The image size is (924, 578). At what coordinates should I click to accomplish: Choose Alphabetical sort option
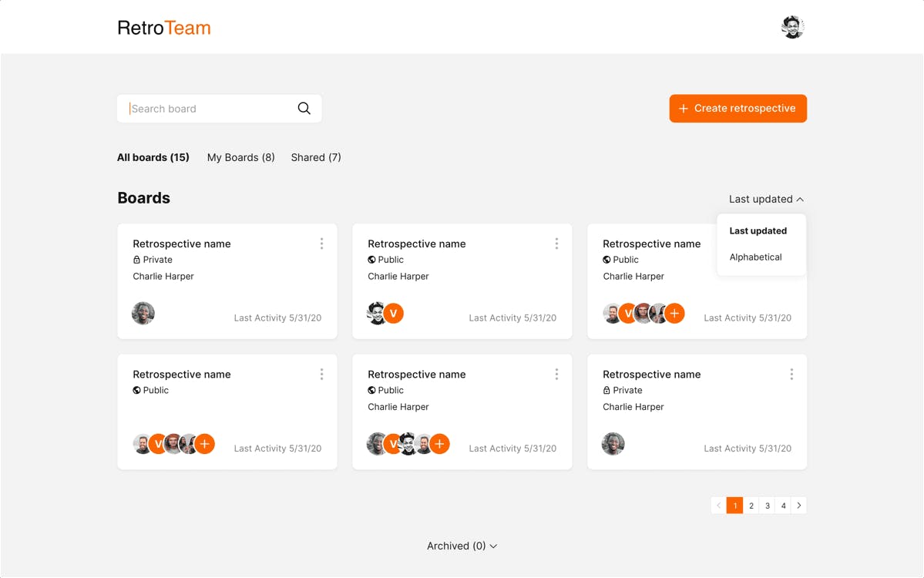click(x=755, y=257)
